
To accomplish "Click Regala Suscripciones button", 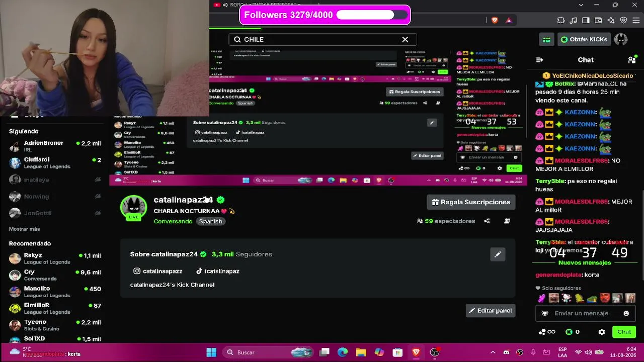I will [471, 202].
